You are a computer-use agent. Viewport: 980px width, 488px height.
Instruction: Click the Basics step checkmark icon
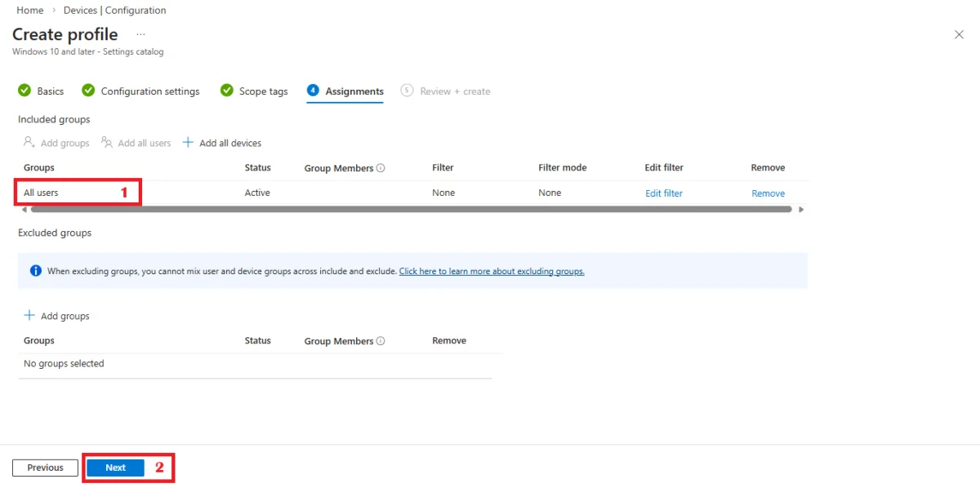24,91
